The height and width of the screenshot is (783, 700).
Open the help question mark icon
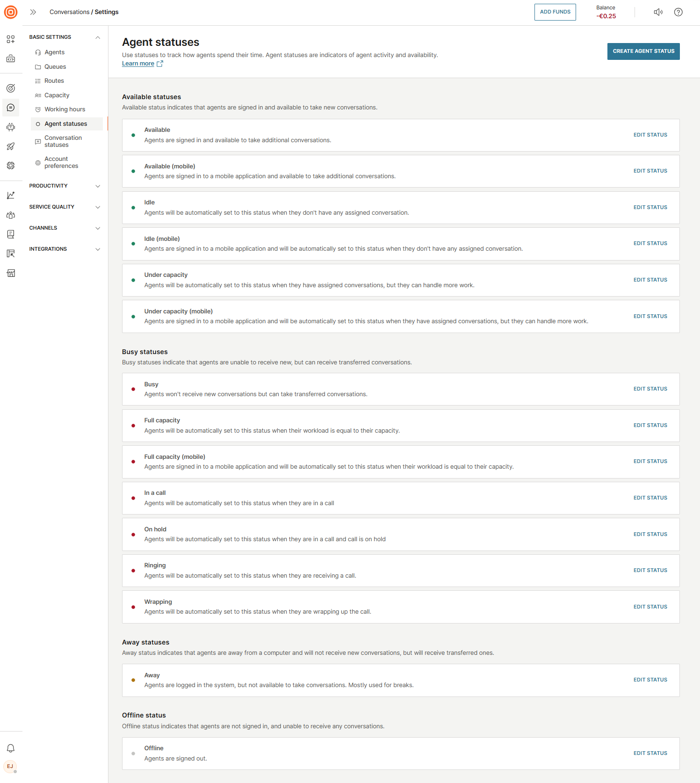(678, 12)
